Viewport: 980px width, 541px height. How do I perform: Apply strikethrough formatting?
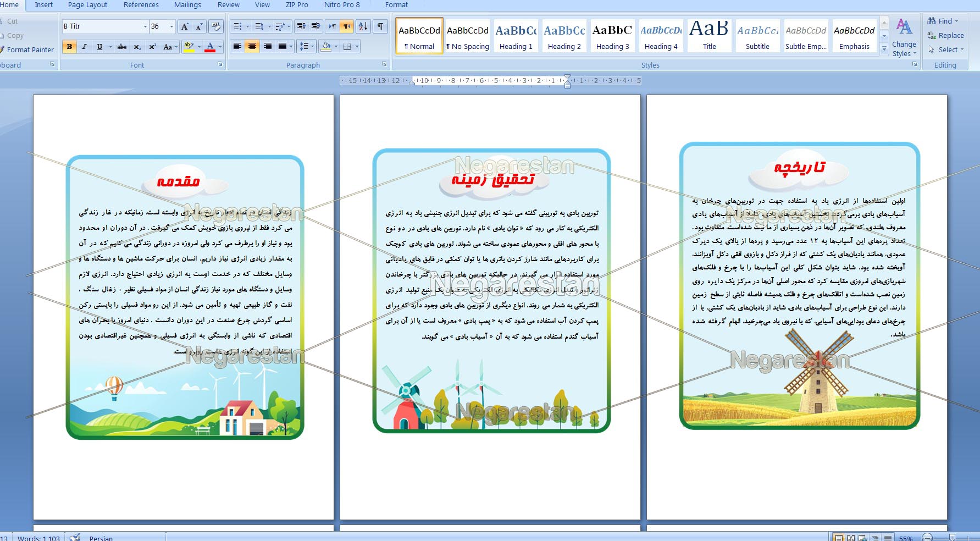coord(122,47)
